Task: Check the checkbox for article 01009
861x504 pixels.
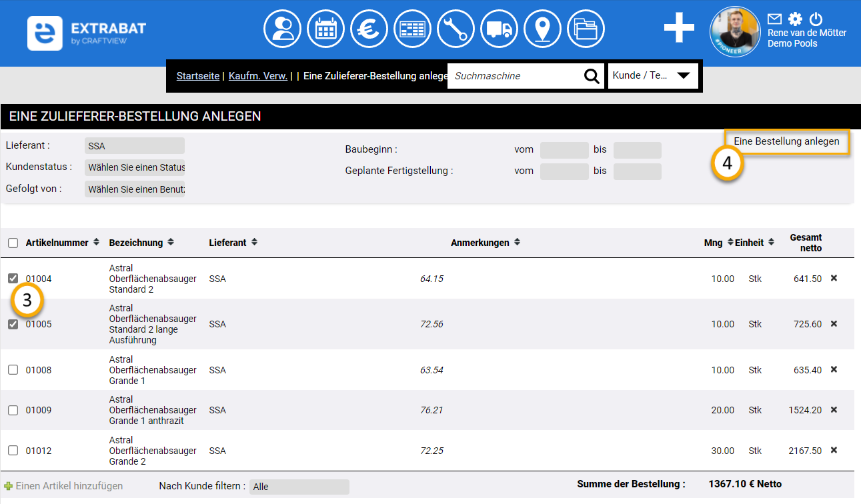Action: pyautogui.click(x=13, y=410)
